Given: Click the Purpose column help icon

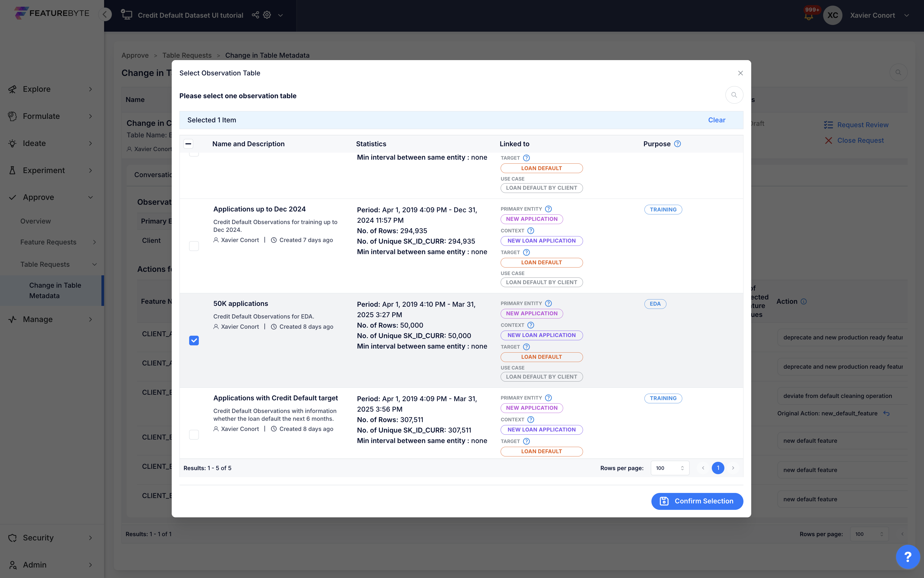Looking at the screenshot, I should pos(677,144).
